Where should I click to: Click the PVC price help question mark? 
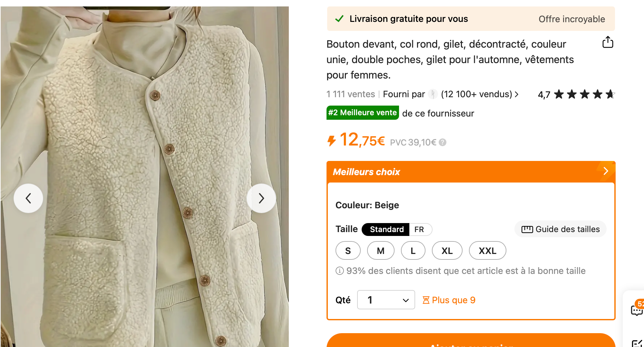pos(443,142)
